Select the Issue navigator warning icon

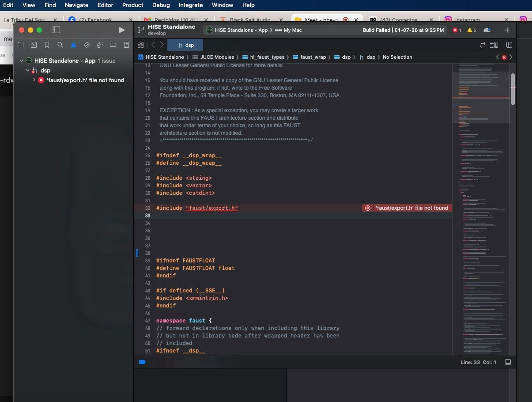(73, 45)
